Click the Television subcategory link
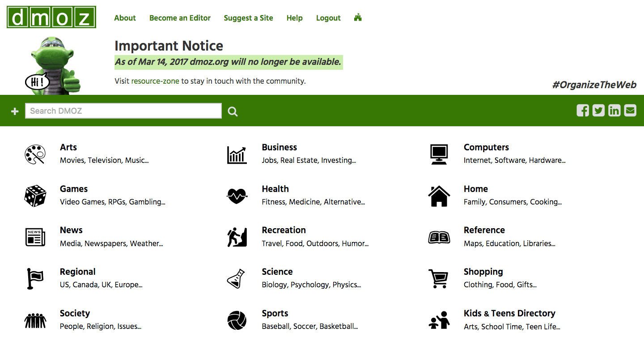Image resolution: width=644 pixels, height=341 pixels. click(x=105, y=160)
